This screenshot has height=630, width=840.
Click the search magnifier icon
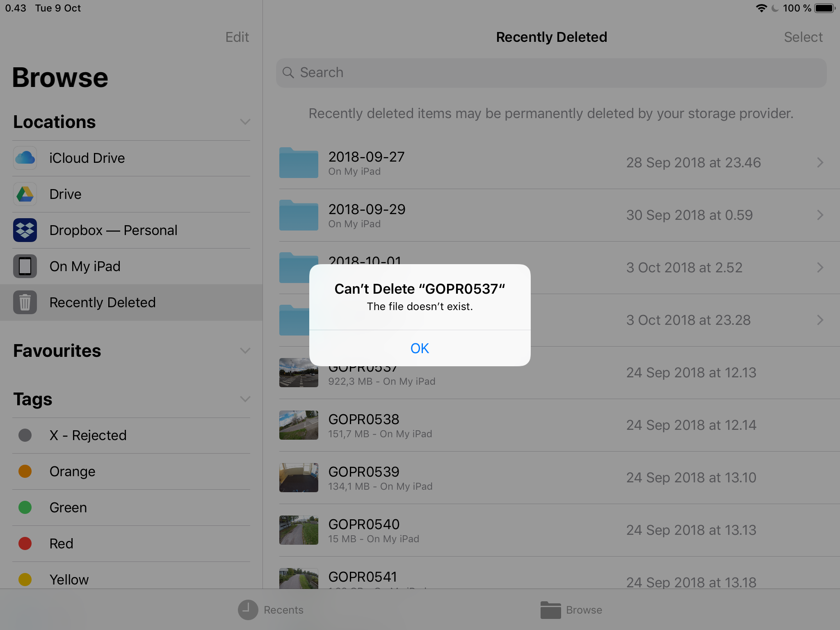point(288,73)
